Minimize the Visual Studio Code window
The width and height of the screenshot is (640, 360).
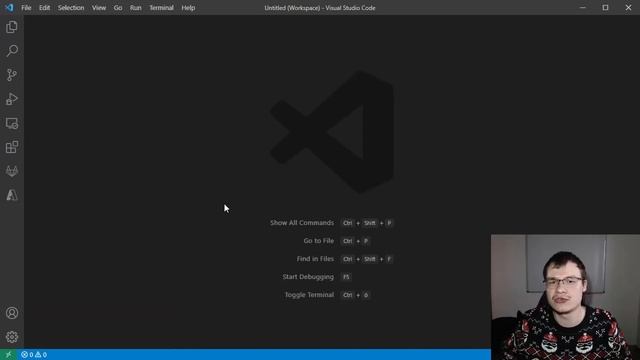coord(582,7)
